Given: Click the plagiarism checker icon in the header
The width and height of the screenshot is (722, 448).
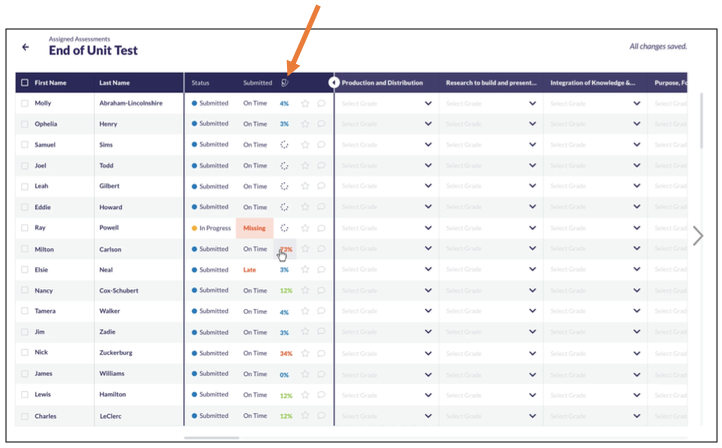Looking at the screenshot, I should point(285,82).
